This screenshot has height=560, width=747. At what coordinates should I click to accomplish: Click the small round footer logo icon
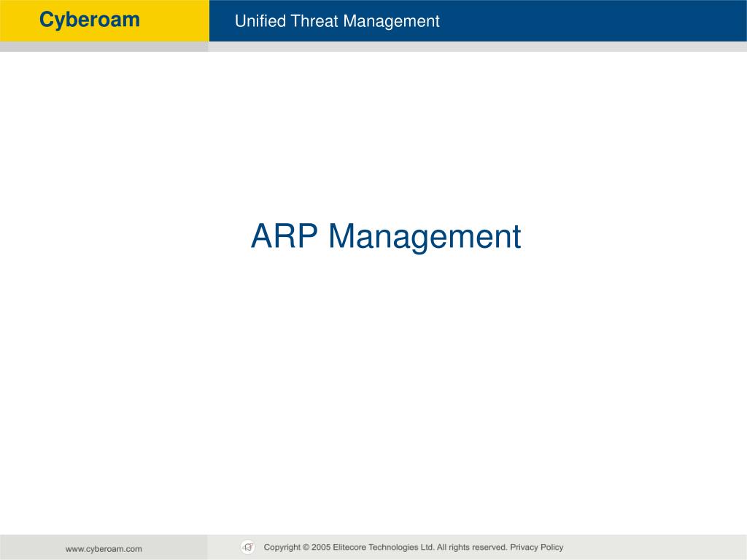pos(248,547)
